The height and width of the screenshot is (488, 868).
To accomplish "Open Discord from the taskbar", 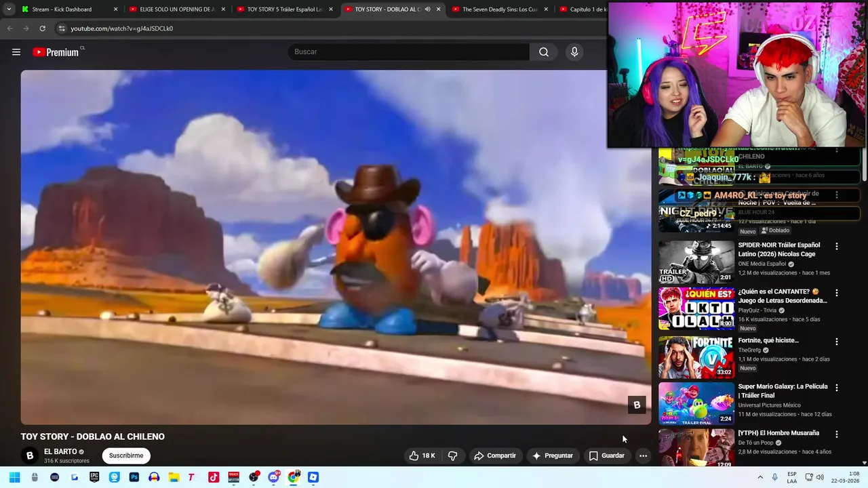I will point(273,477).
